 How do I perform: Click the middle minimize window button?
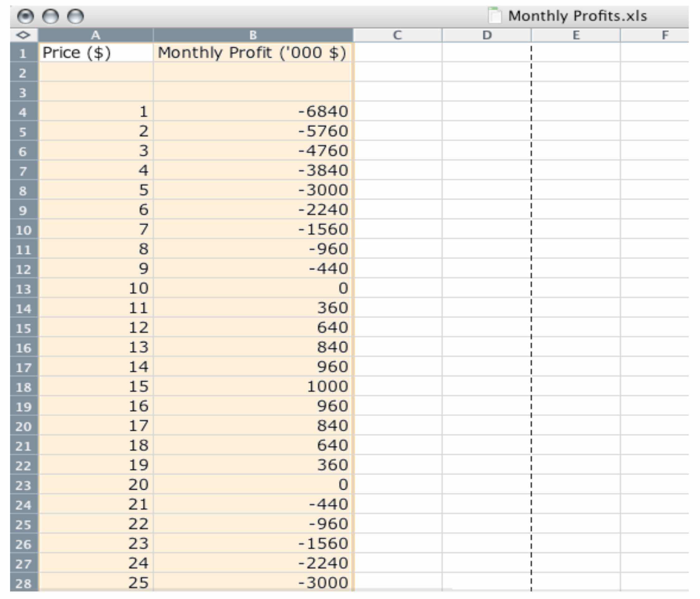click(50, 16)
